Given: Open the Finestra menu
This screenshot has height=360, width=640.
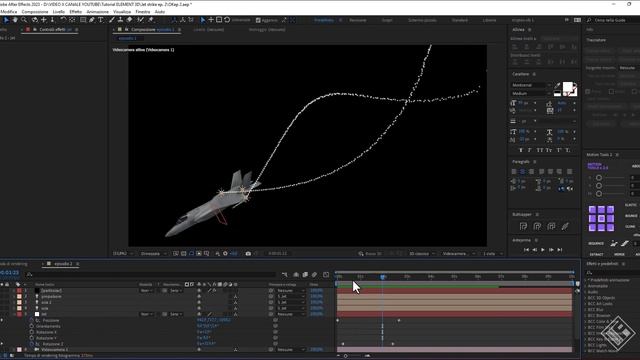Looking at the screenshot, I should point(143,12).
